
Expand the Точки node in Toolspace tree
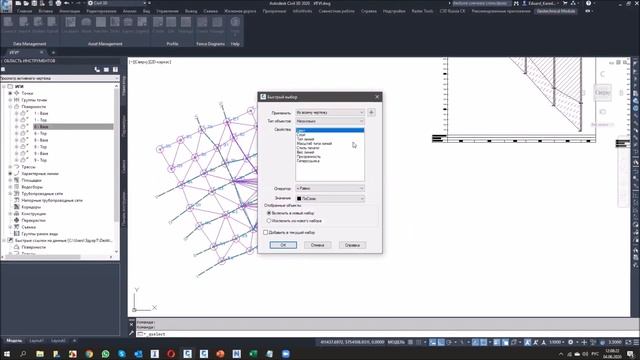click(10, 93)
